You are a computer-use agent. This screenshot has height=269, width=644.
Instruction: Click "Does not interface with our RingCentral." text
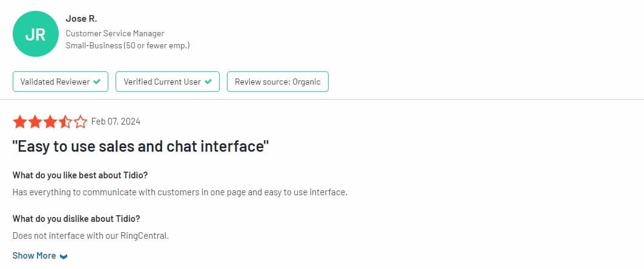coord(91,236)
